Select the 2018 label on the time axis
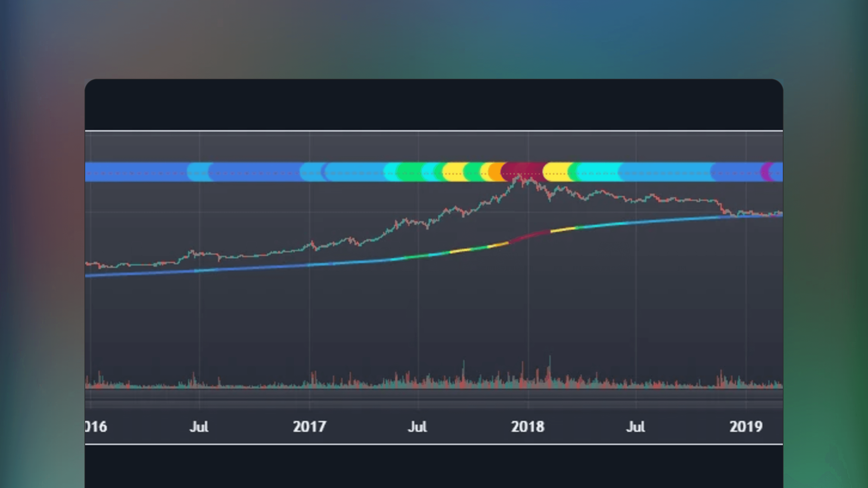 point(527,426)
